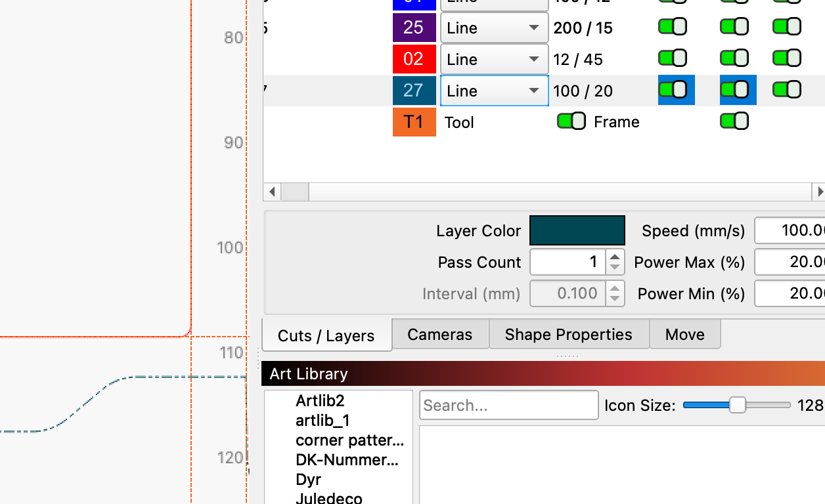Click the Art Library search field
The height and width of the screenshot is (504, 825).
[508, 406]
